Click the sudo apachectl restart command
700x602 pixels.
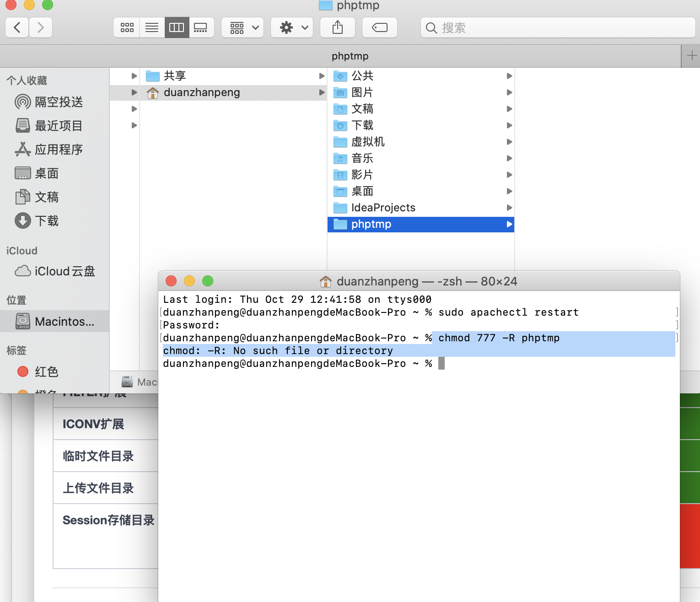click(508, 312)
